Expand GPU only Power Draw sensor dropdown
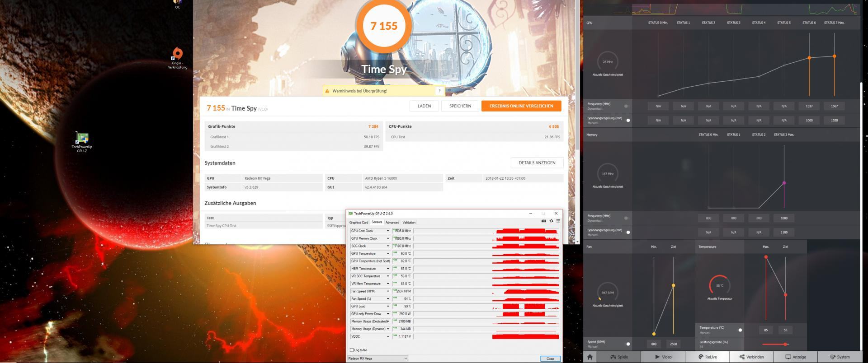 pyautogui.click(x=387, y=314)
